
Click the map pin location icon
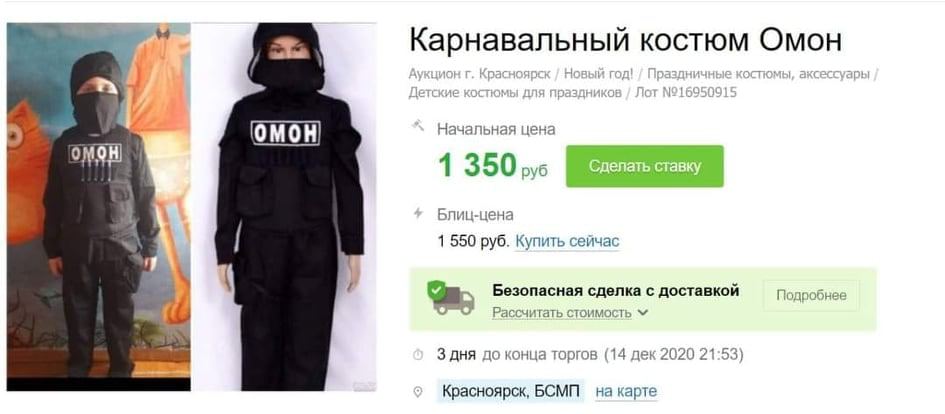(x=418, y=392)
